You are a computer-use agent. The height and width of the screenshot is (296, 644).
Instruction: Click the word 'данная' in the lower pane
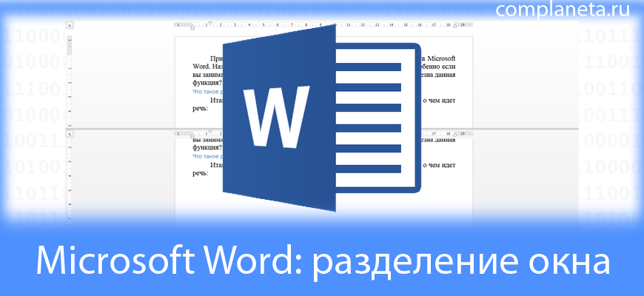click(x=444, y=140)
